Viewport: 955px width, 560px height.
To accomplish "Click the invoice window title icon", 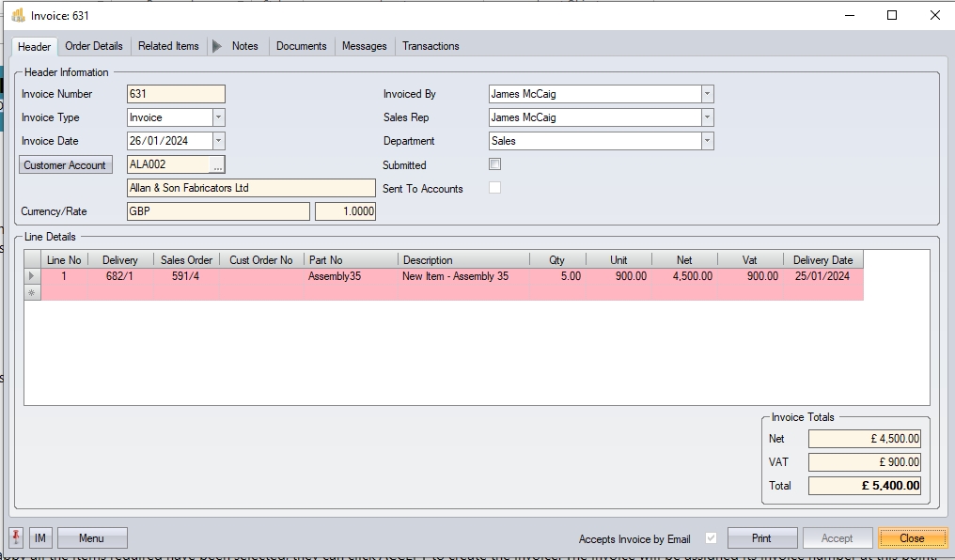I will [x=18, y=15].
